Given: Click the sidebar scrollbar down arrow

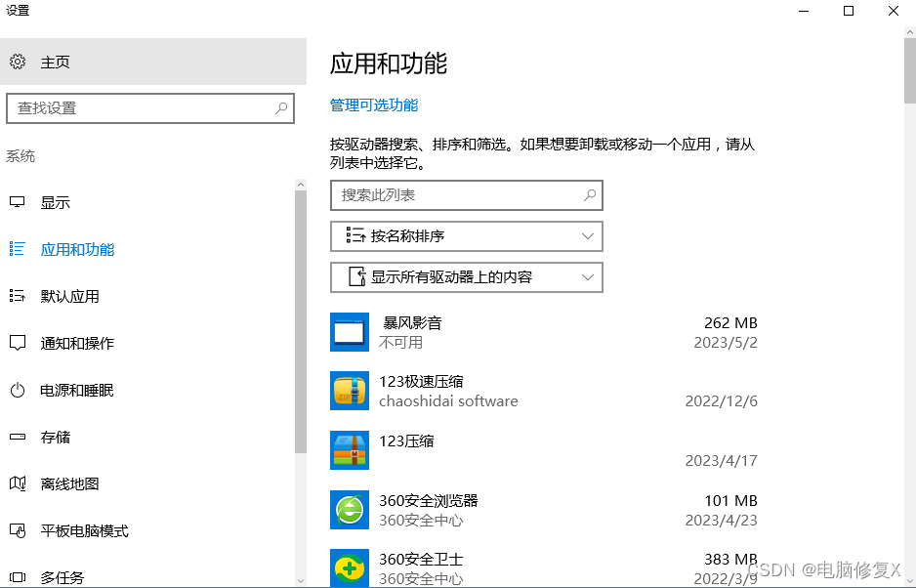Looking at the screenshot, I should click(301, 581).
